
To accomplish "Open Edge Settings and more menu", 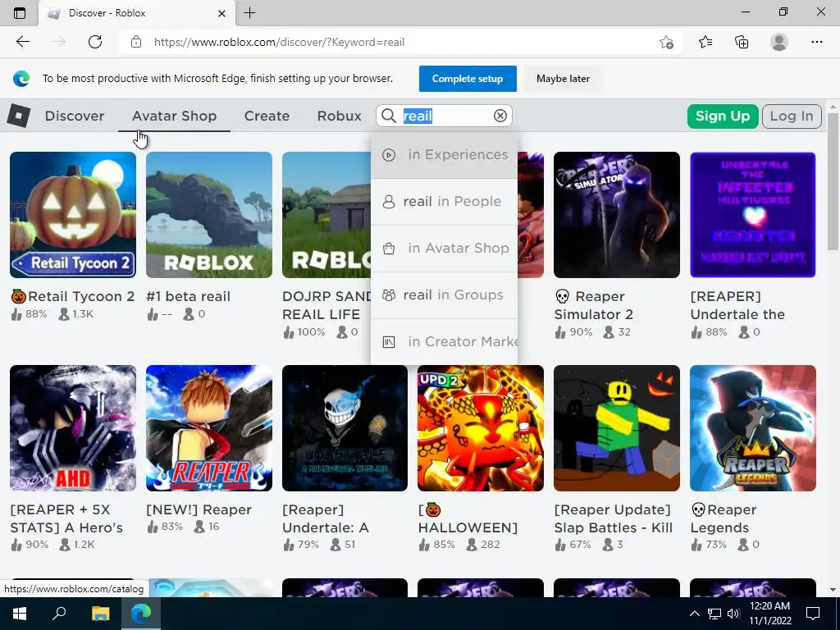I will (x=816, y=42).
